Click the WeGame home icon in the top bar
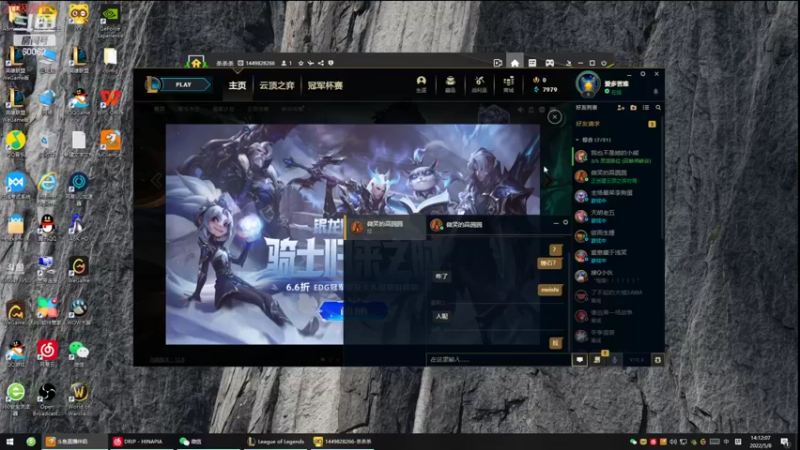The image size is (800, 450). tap(515, 63)
